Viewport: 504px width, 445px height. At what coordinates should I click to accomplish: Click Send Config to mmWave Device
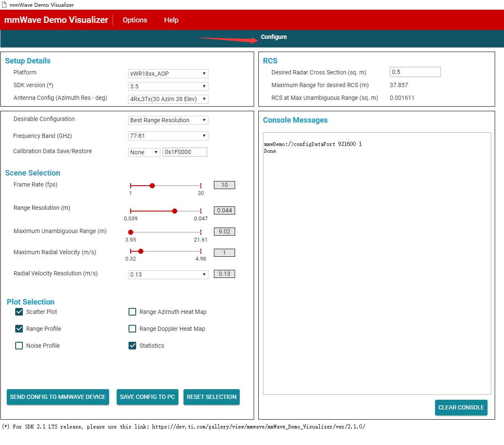coord(58,397)
